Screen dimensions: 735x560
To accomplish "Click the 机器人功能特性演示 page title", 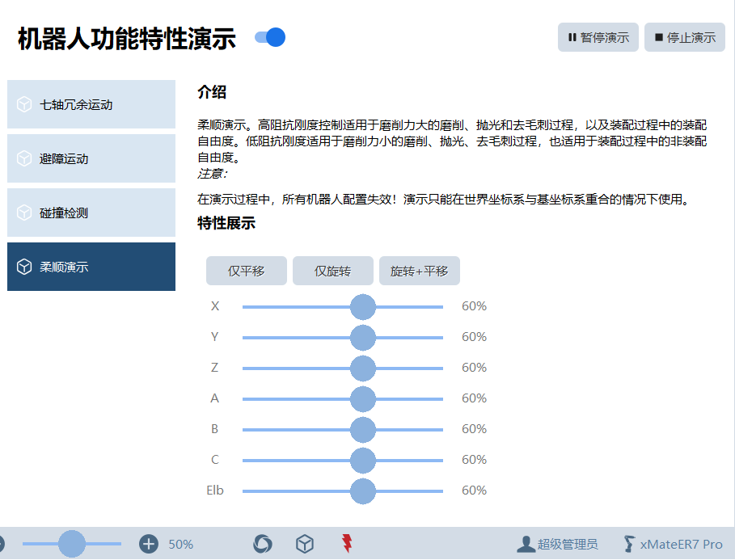I will [x=127, y=39].
